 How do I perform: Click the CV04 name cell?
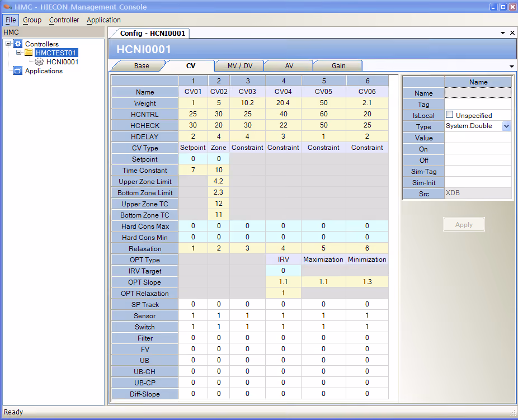(283, 92)
